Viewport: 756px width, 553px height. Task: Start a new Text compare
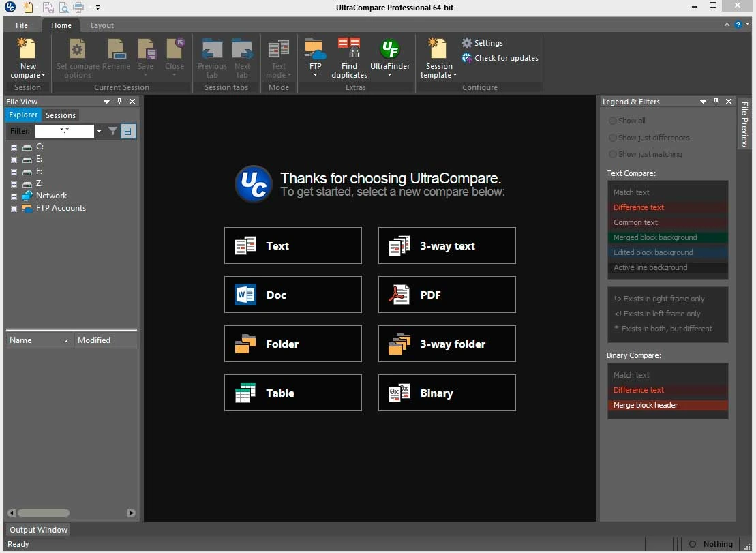[x=292, y=245]
